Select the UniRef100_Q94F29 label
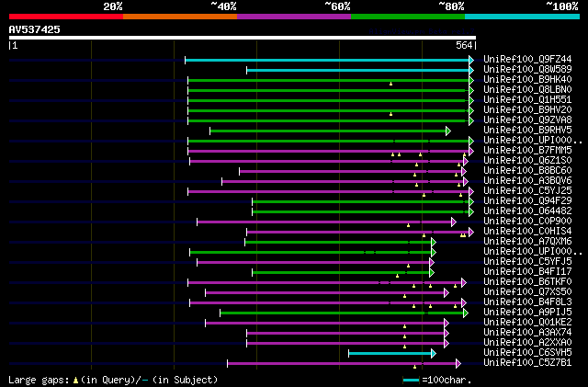The image size is (588, 387). (527, 200)
